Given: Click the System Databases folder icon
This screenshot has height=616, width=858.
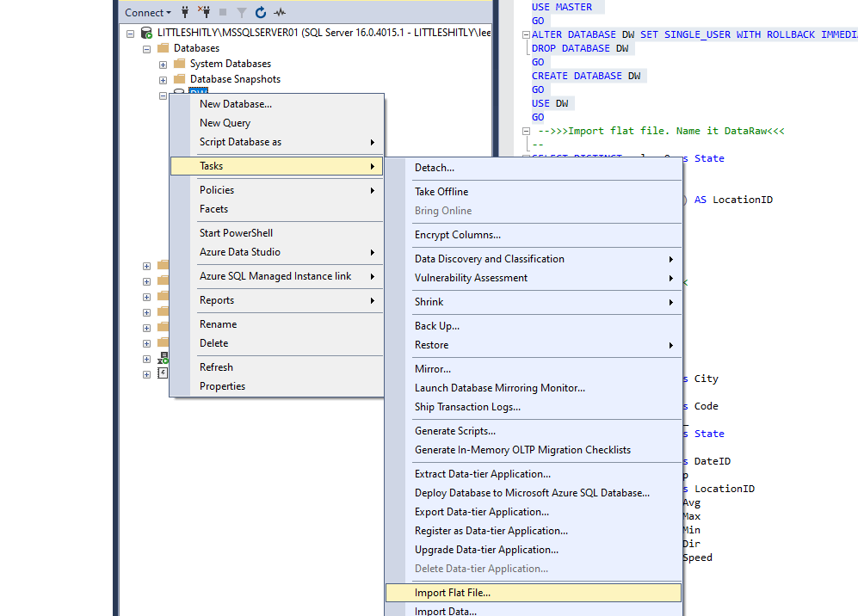Looking at the screenshot, I should [179, 64].
